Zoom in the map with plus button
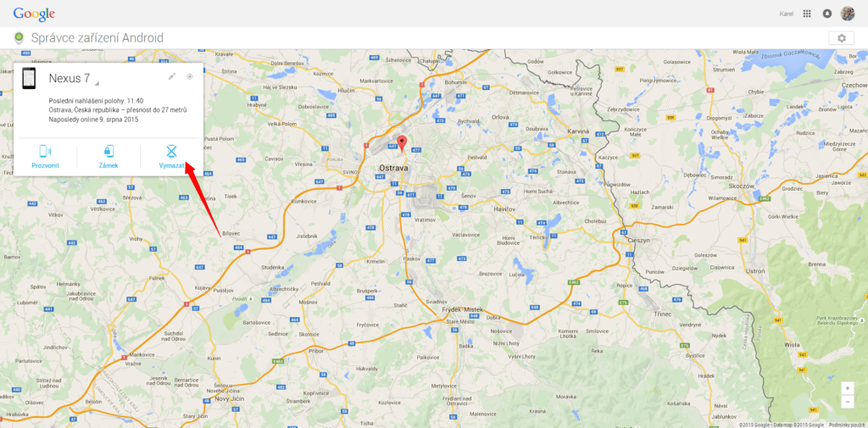This screenshot has height=428, width=868. (847, 388)
